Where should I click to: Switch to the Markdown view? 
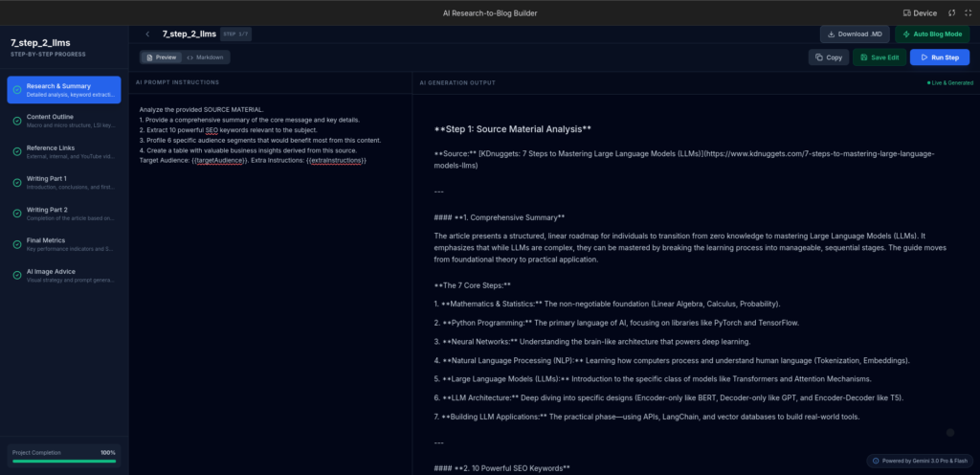coord(206,57)
